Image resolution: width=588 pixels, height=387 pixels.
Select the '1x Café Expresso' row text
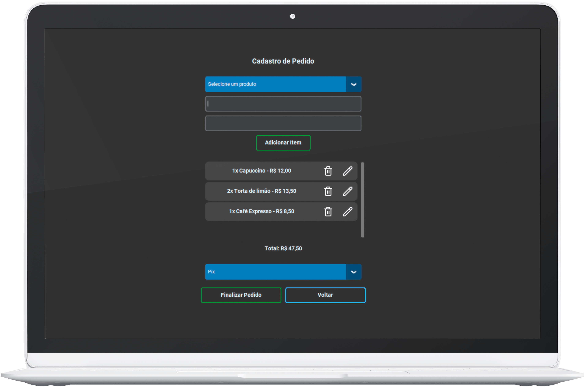click(x=261, y=211)
